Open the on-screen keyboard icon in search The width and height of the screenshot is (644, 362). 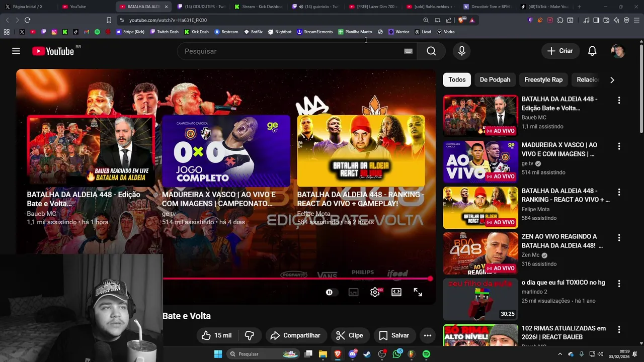tap(409, 51)
